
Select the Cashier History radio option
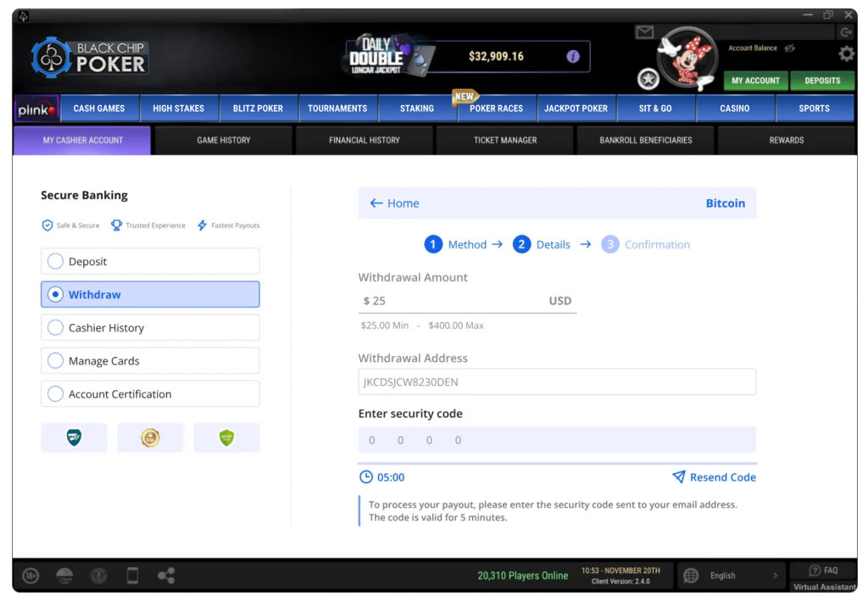(x=56, y=327)
